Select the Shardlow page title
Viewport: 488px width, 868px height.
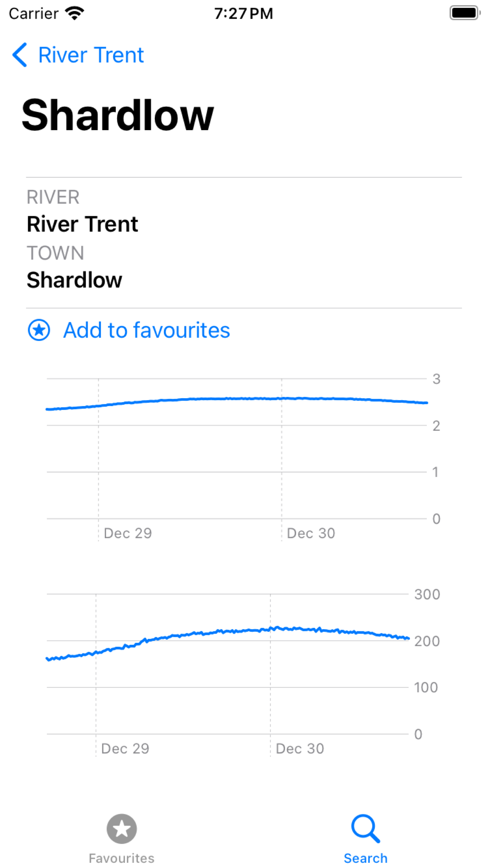pos(117,115)
